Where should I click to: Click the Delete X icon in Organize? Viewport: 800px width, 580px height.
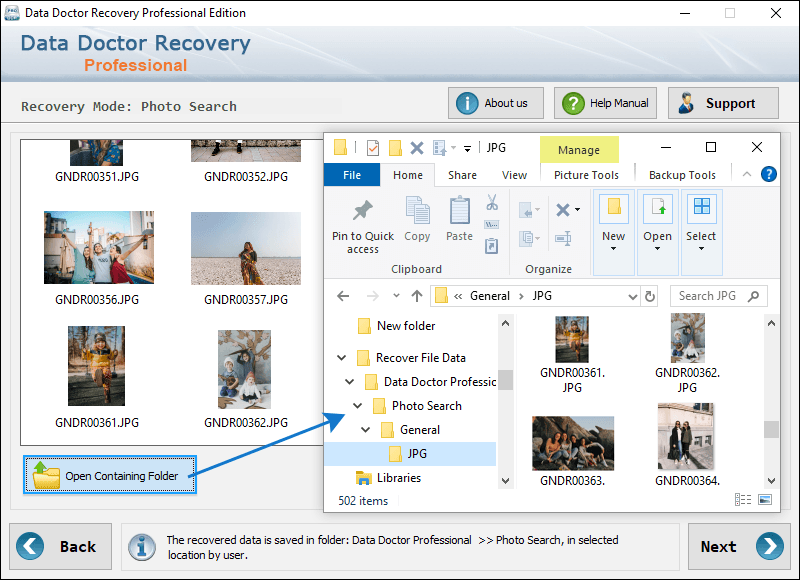(563, 210)
